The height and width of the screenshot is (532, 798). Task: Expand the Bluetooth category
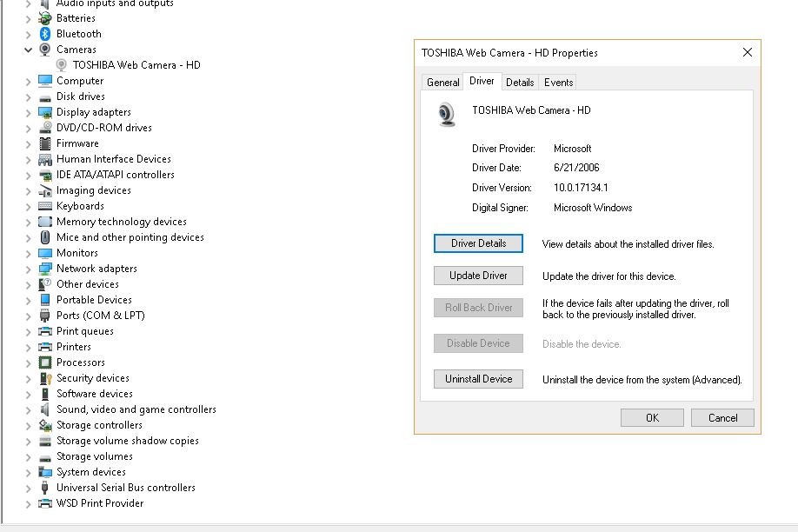point(29,34)
